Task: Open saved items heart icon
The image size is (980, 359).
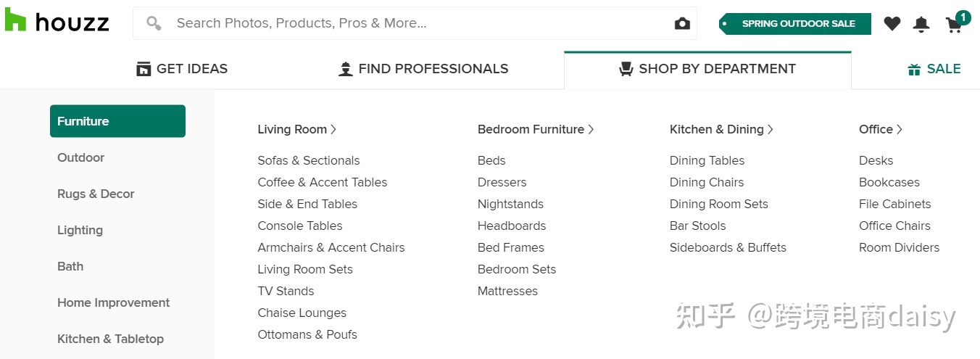Action: click(892, 24)
